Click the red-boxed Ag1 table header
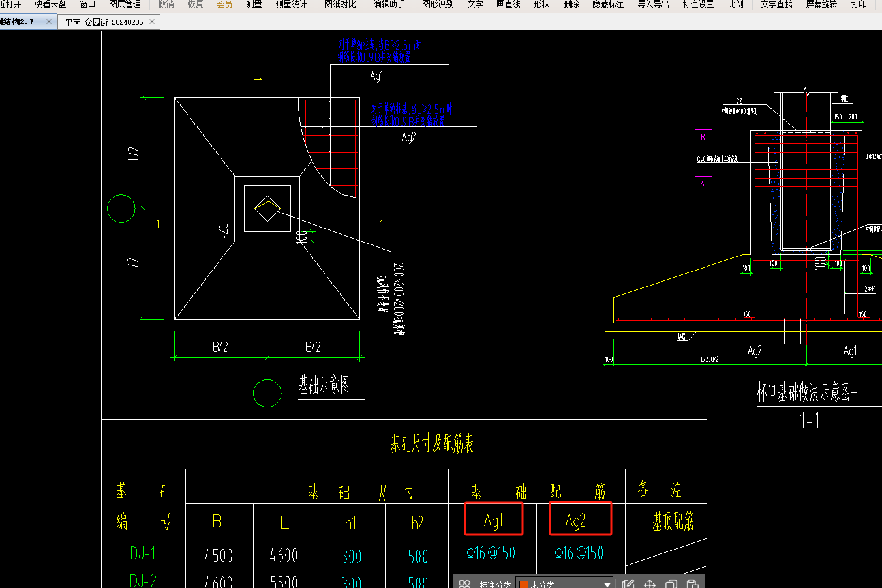Screen dimensions: 882x588 click(x=494, y=519)
